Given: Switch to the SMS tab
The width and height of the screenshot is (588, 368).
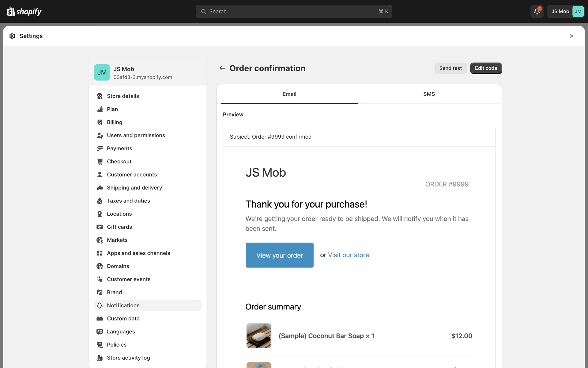Looking at the screenshot, I should [429, 94].
